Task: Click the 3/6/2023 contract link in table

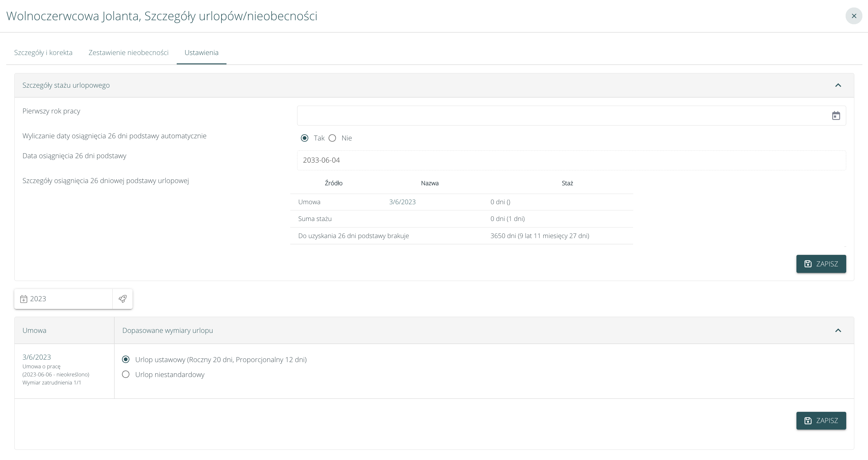Action: click(x=402, y=202)
